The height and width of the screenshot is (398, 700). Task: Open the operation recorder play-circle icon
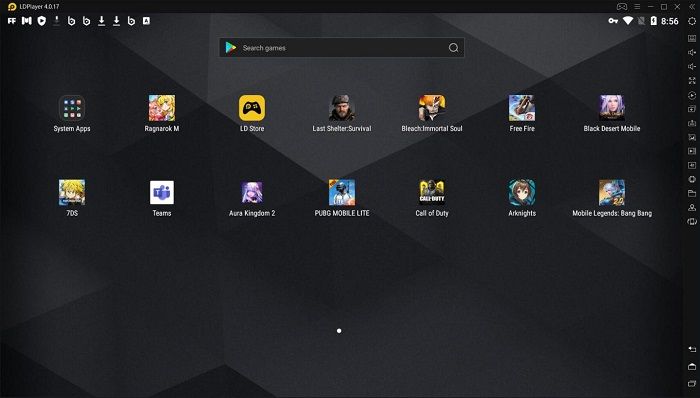pos(692,95)
